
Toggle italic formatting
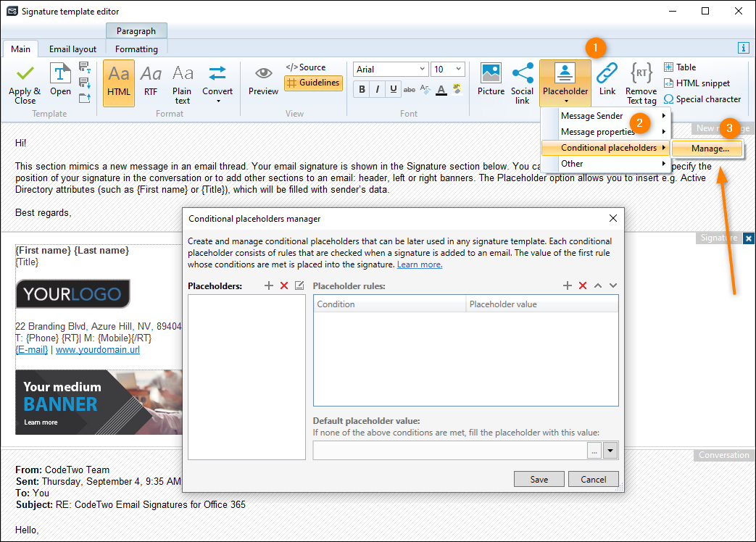378,89
